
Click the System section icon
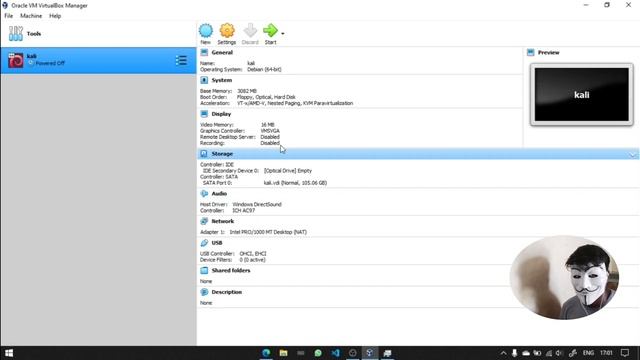pos(204,80)
